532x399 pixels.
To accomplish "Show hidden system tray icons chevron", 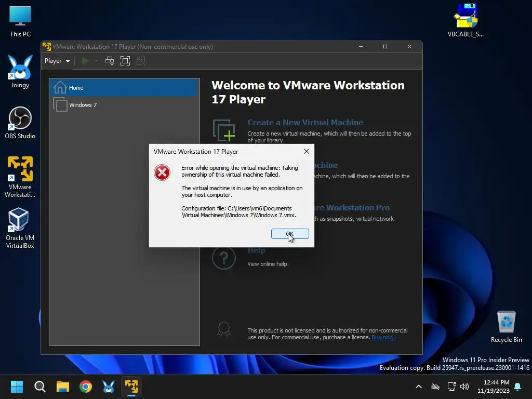I will coord(419,387).
